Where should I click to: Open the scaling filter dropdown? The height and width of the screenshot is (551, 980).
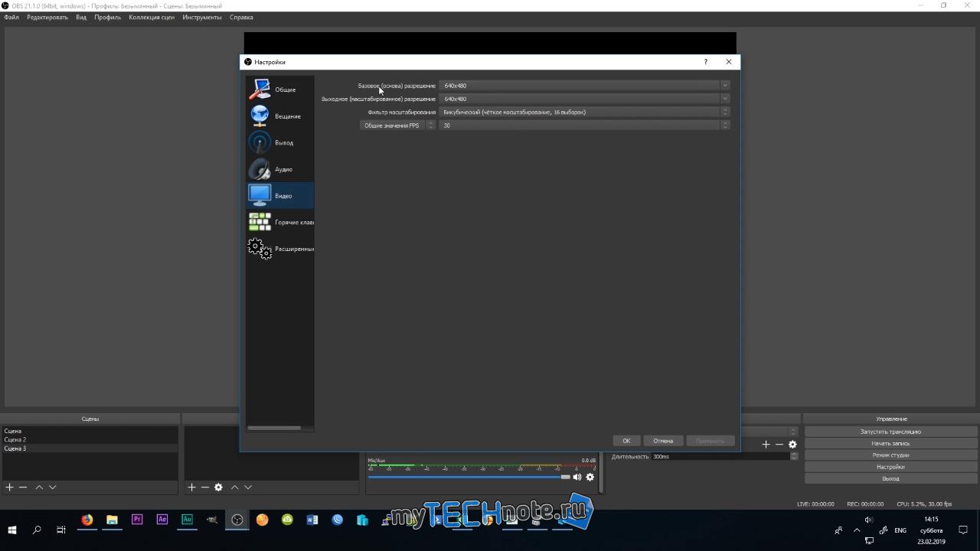tap(585, 112)
